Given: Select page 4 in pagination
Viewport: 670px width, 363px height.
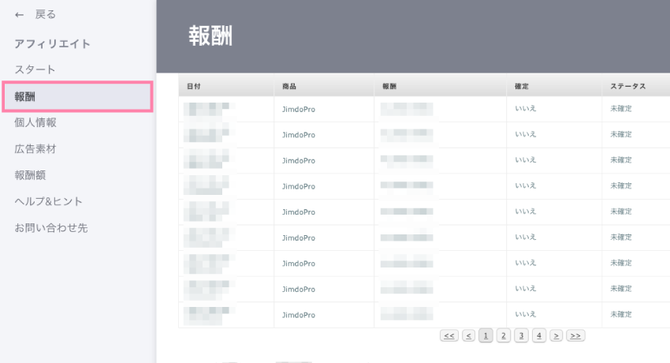Looking at the screenshot, I should (x=539, y=336).
